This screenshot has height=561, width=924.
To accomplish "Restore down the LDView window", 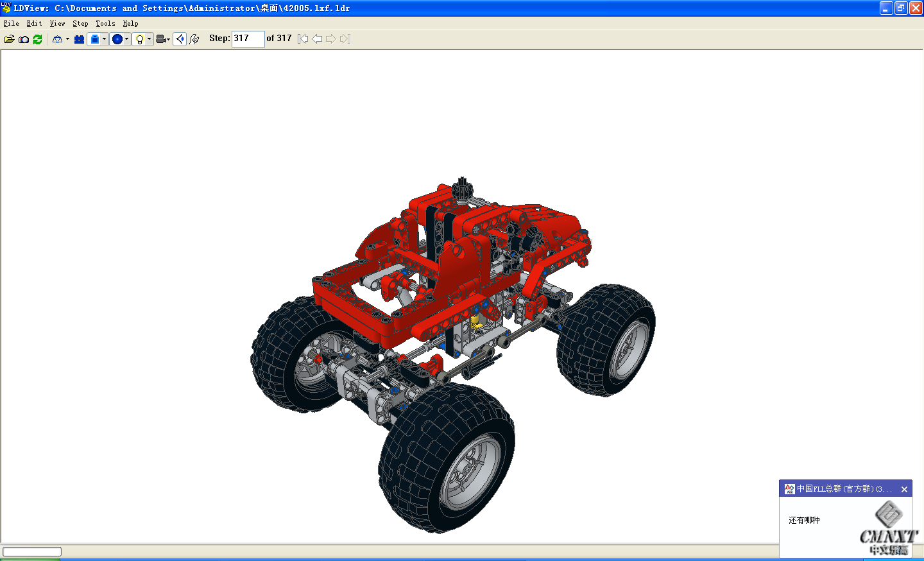I will coord(901,8).
